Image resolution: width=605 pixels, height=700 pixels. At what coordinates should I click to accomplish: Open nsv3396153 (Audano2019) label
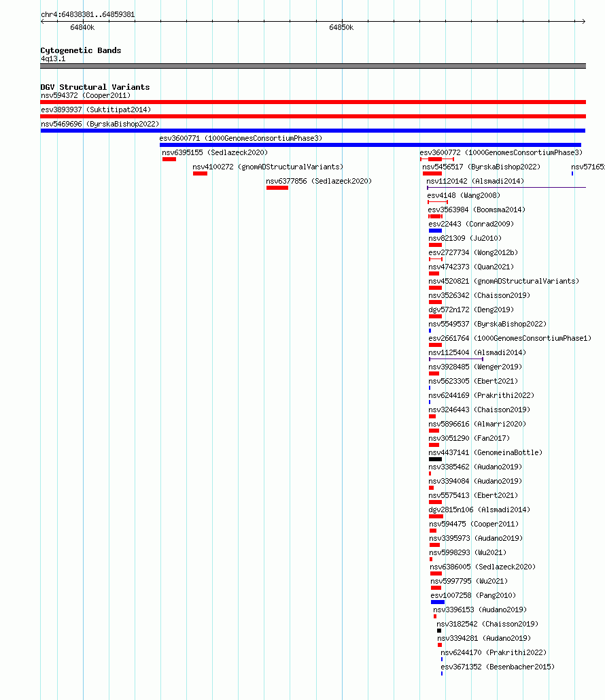pos(480,610)
